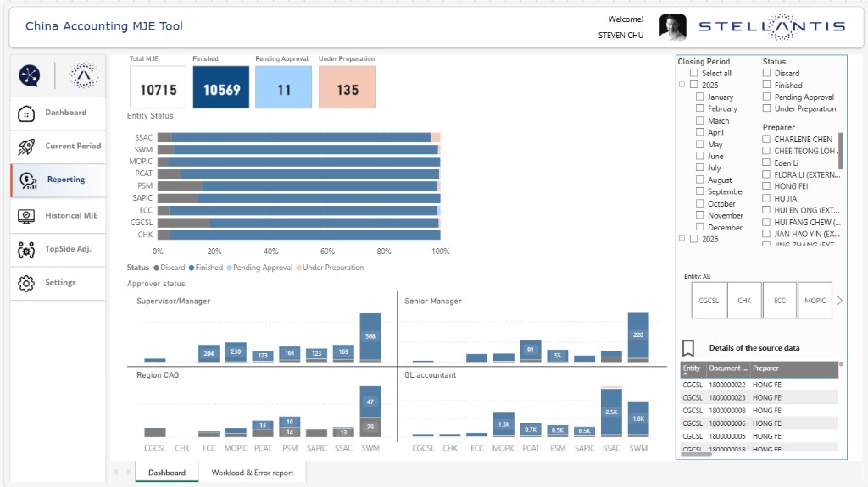The width and height of the screenshot is (868, 487).
Task: Click the dark network chat logo icon
Action: [30, 75]
